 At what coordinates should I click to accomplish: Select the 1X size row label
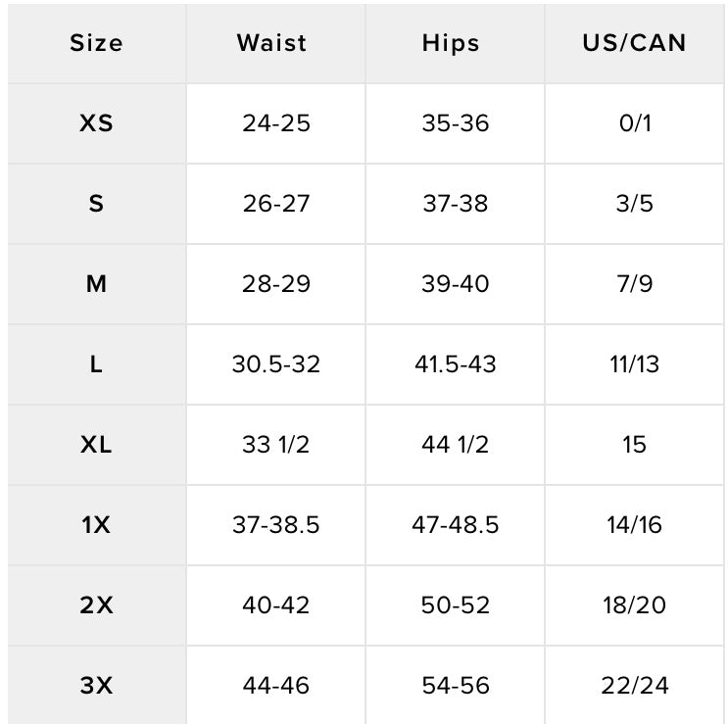pyautogui.click(x=96, y=525)
